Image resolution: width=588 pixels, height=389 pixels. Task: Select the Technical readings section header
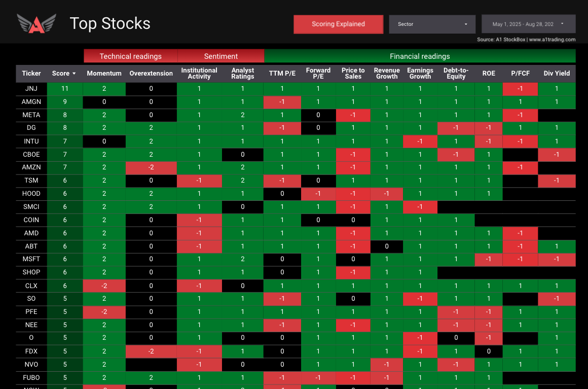[130, 56]
